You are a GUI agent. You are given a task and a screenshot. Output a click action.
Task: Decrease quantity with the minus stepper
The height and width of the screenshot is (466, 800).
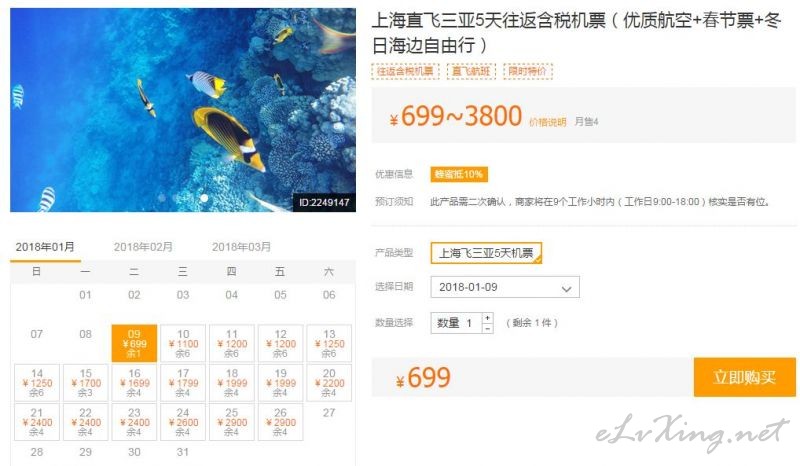pyautogui.click(x=487, y=328)
